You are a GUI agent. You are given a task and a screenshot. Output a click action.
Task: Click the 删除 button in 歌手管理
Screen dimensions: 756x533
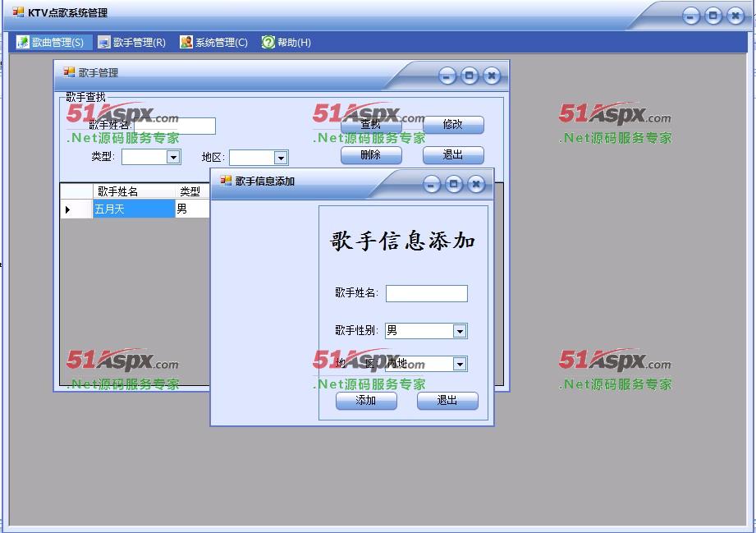pos(371,155)
